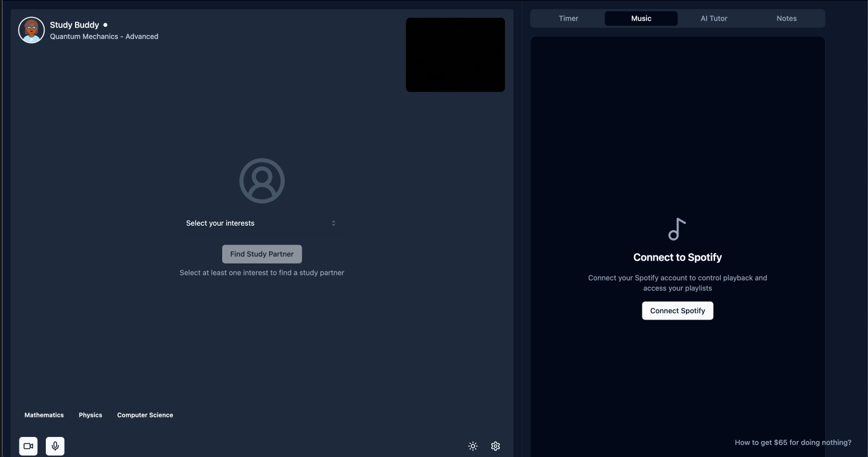Viewport: 868px width, 457px height.
Task: Select the Computer Science interest tag
Action: pyautogui.click(x=145, y=415)
